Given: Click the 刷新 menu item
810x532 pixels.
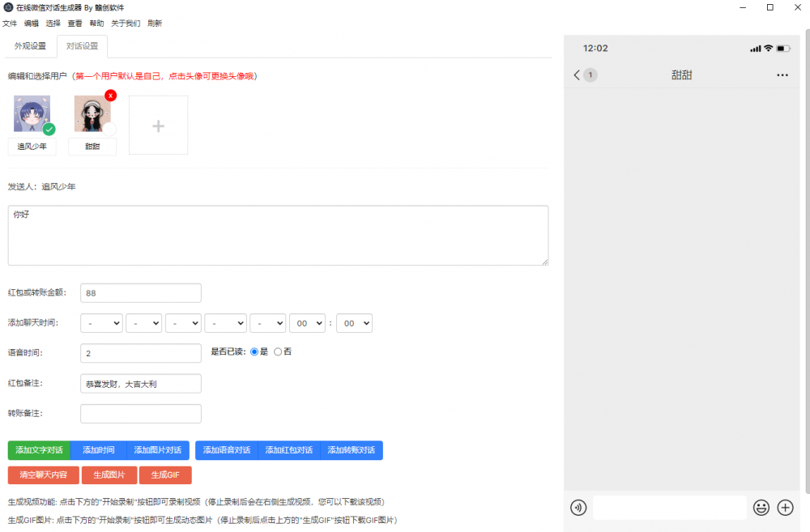Looking at the screenshot, I should [155, 23].
